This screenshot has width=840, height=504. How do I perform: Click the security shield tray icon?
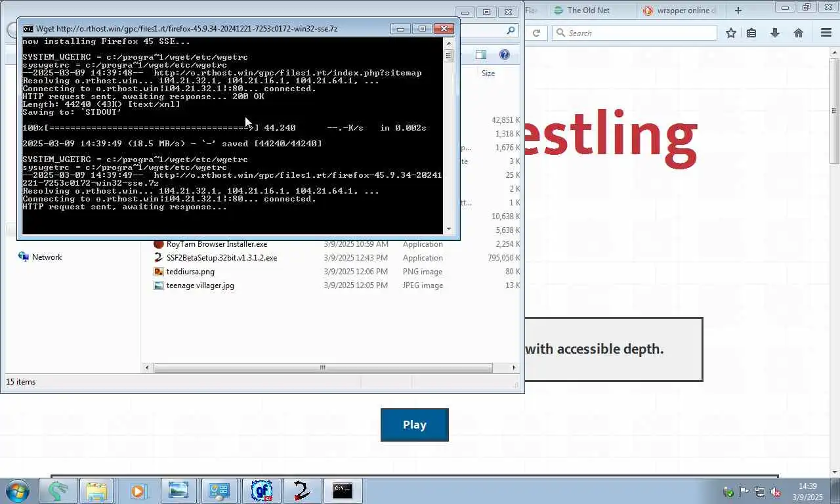(728, 492)
